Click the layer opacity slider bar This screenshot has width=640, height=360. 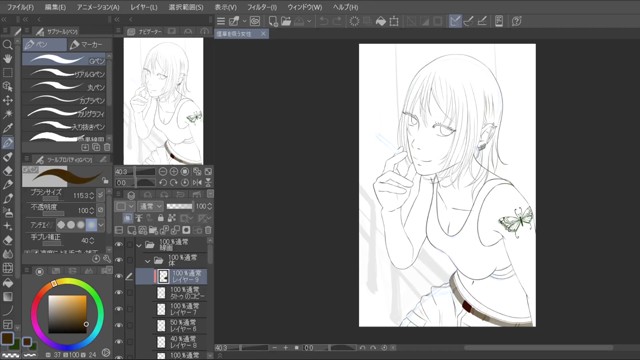click(180, 206)
